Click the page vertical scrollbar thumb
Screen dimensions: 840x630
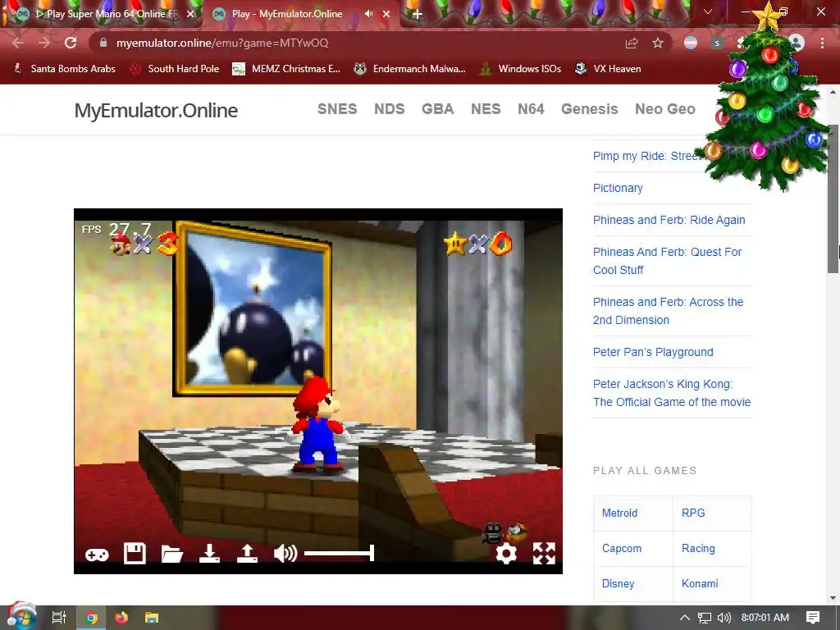point(833,199)
